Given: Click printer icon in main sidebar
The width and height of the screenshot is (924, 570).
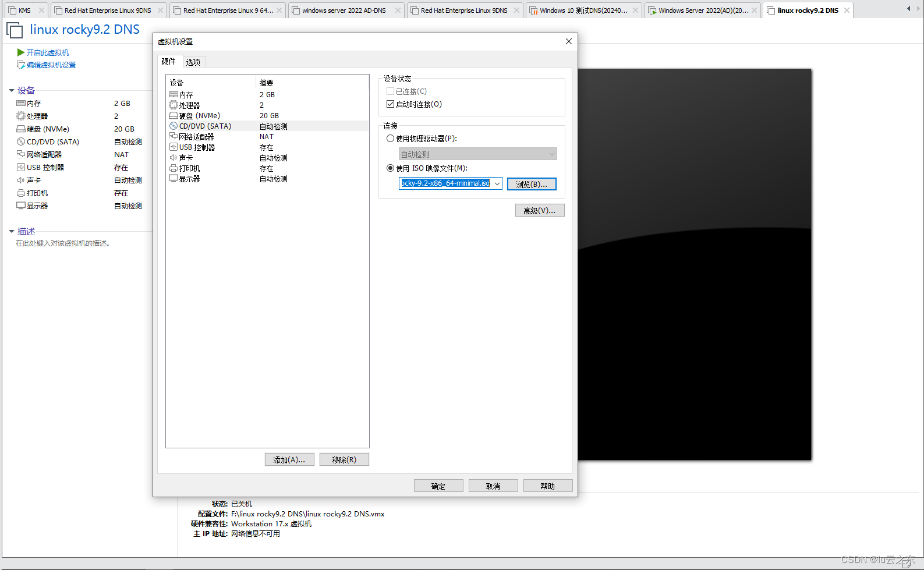Looking at the screenshot, I should click(21, 193).
